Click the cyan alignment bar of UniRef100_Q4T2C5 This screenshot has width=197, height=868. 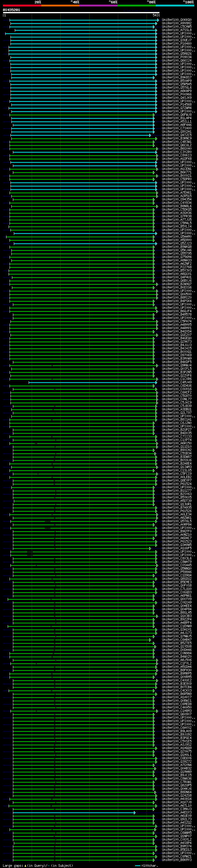tap(81, 135)
